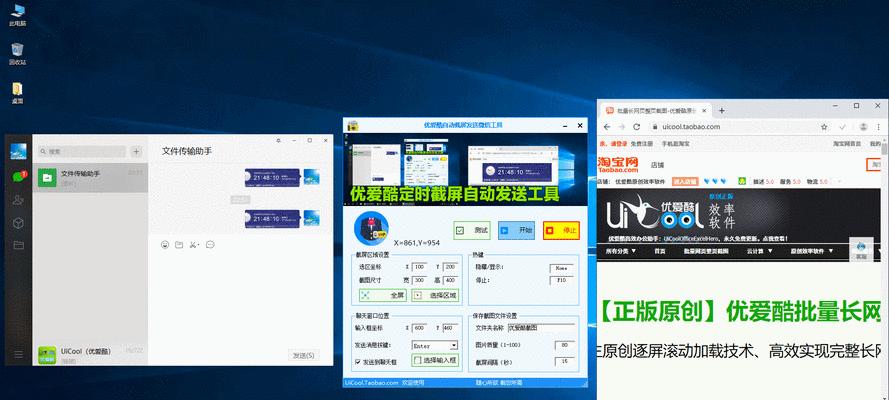Click the WeChat search box
This screenshot has height=400, width=889.
click(82, 151)
